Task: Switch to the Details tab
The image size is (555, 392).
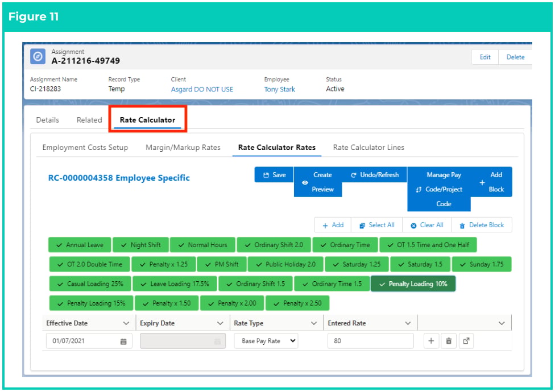Action: [47, 120]
